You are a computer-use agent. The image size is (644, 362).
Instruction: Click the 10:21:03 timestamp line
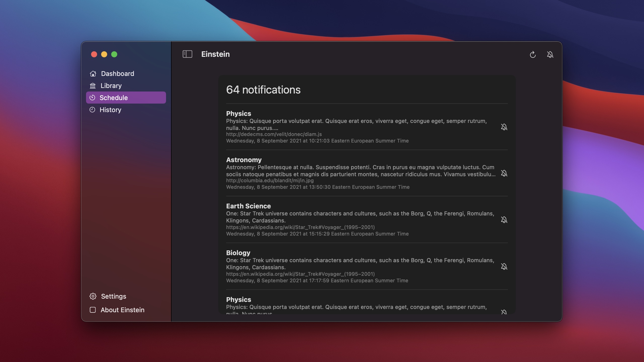point(317,141)
